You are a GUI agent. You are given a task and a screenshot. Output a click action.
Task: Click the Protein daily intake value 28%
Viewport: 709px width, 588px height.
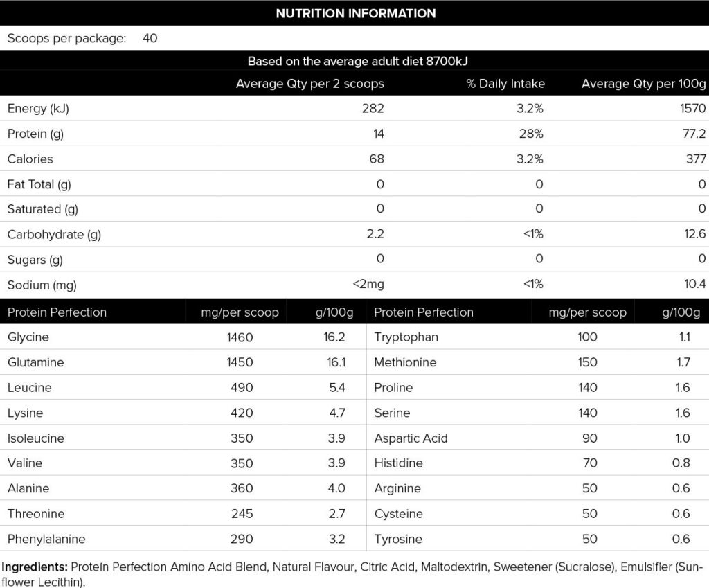(x=533, y=134)
